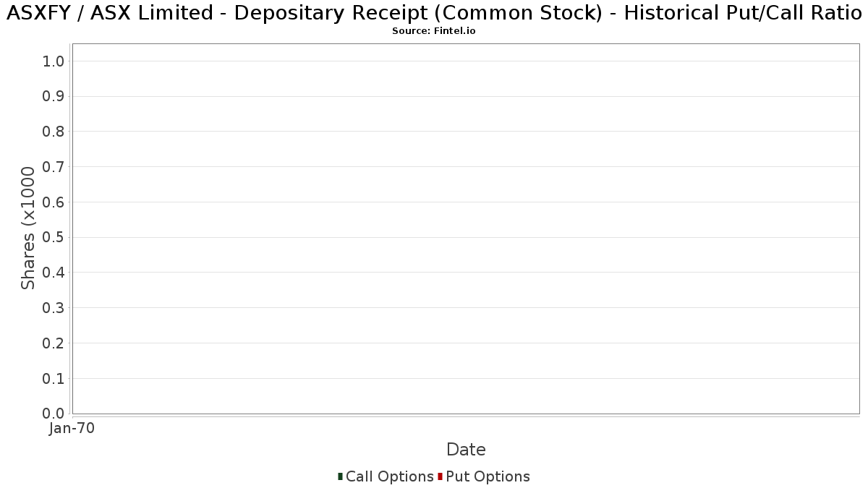Click the Shares (x1000 y-axis title
The height and width of the screenshot is (488, 868).
[x=28, y=228]
